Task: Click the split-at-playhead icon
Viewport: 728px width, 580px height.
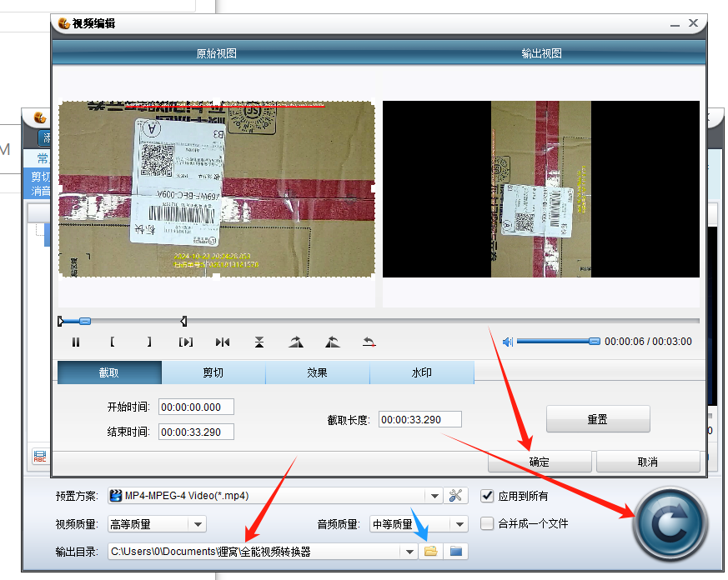Action: coord(223,342)
